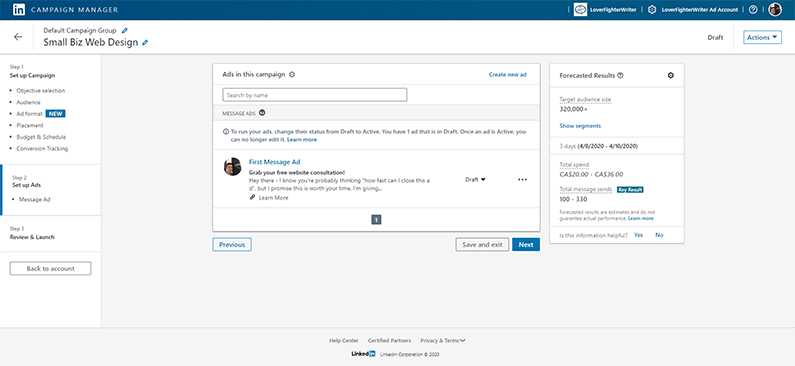Click LoverFighterWriter Ad Account name
This screenshot has height=366, width=795.
click(700, 10)
